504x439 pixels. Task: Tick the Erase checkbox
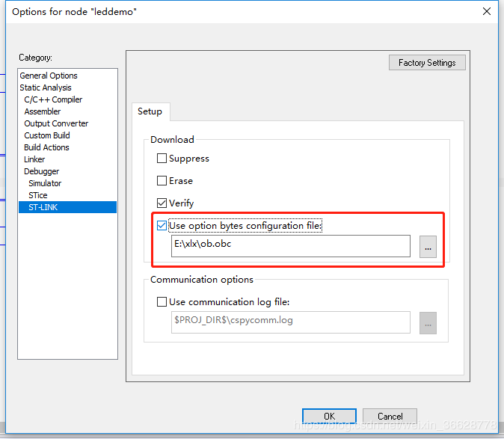tap(162, 181)
